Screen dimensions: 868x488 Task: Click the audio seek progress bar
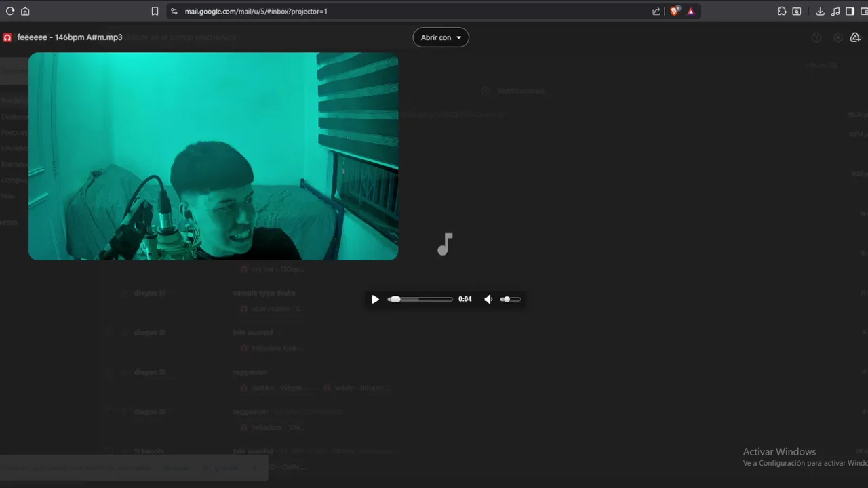pos(420,299)
